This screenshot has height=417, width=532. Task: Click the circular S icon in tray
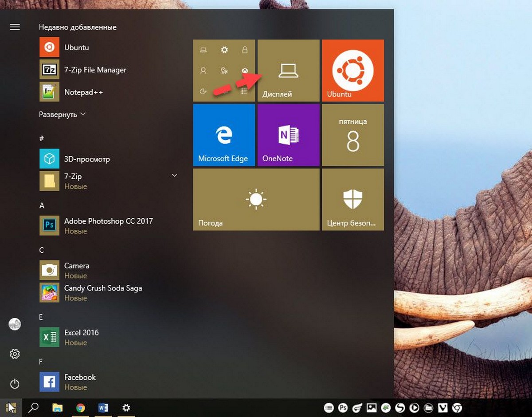tap(400, 407)
